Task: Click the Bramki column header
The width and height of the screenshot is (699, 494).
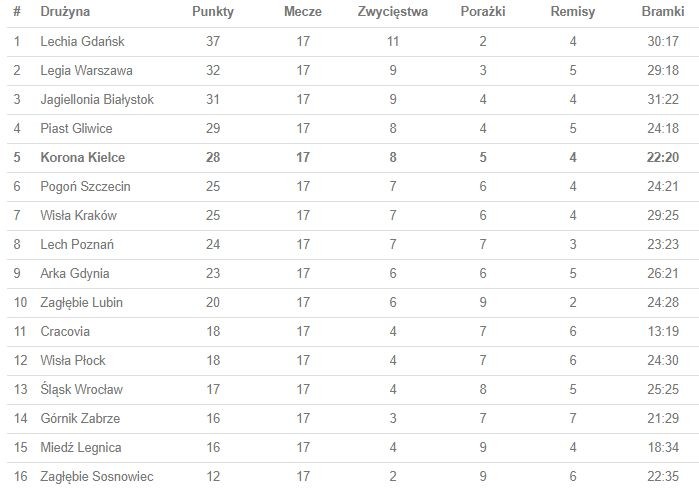Action: point(663,12)
